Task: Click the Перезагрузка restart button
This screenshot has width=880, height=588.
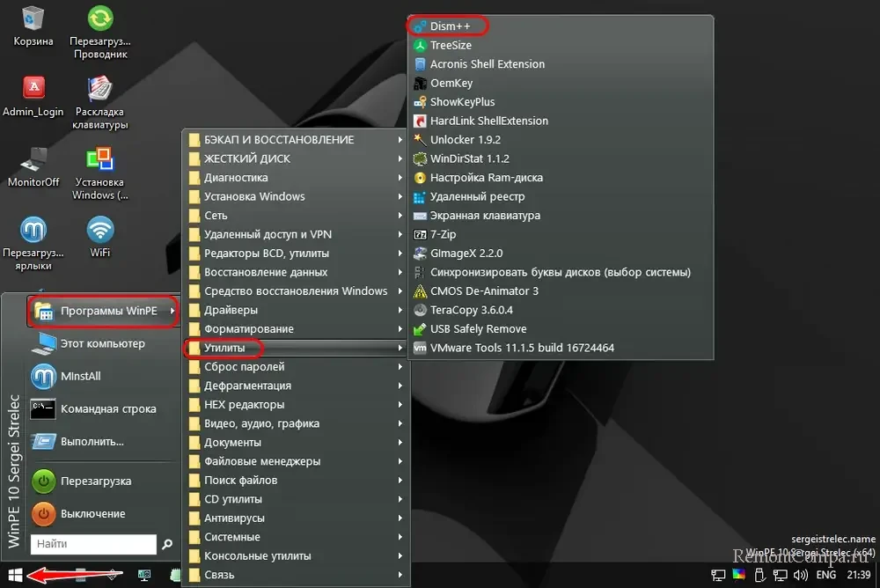Action: point(104,481)
